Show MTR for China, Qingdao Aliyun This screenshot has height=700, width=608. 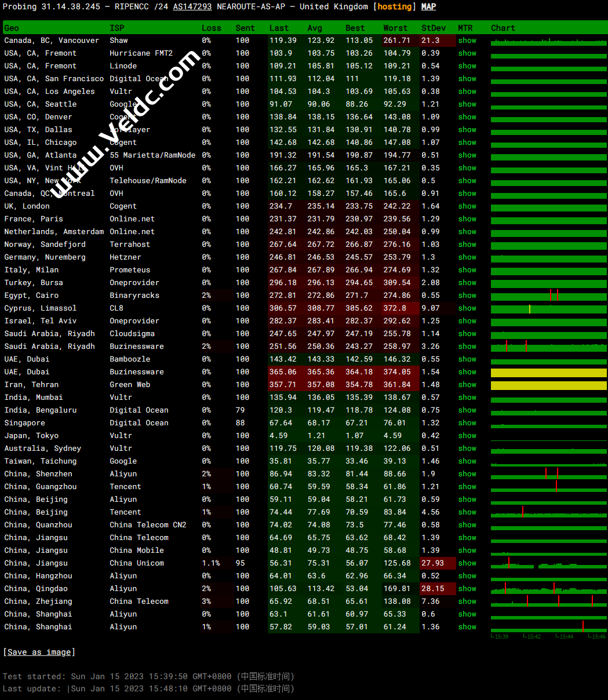(x=467, y=589)
